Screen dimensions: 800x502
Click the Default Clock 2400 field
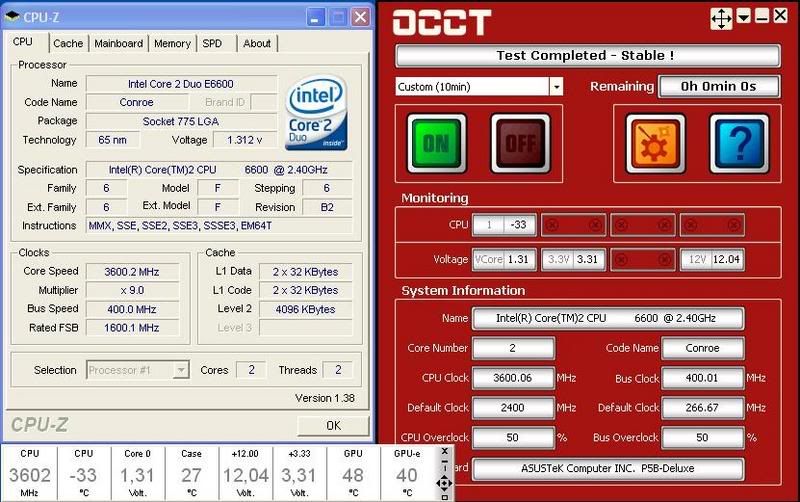click(513, 408)
